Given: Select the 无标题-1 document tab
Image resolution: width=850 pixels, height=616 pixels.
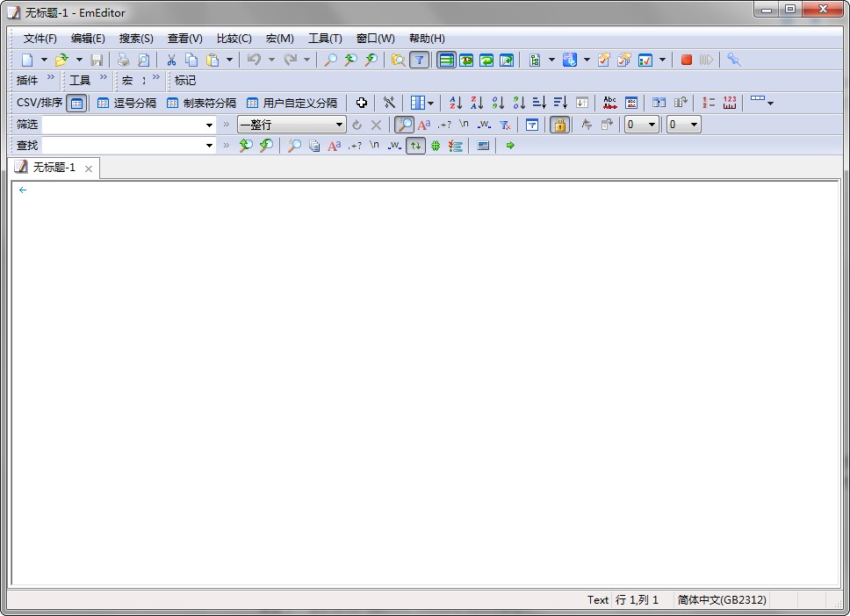Looking at the screenshot, I should [54, 168].
